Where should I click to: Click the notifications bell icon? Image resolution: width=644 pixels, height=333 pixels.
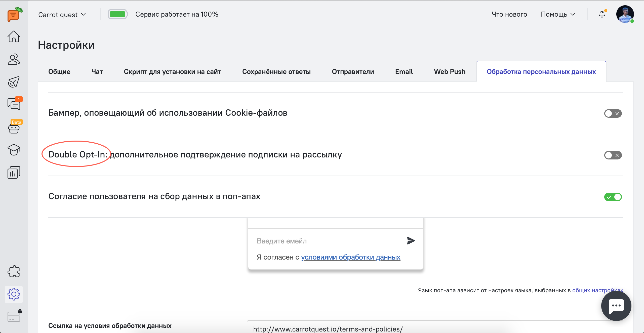[602, 15]
